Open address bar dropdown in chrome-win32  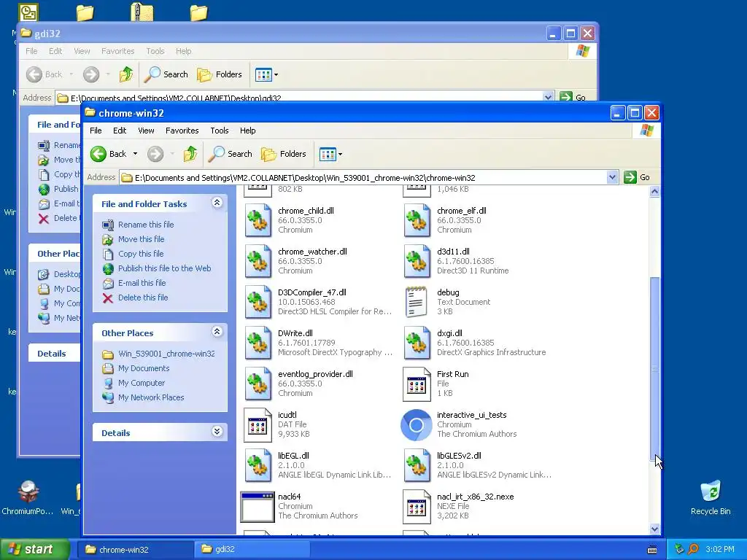613,178
